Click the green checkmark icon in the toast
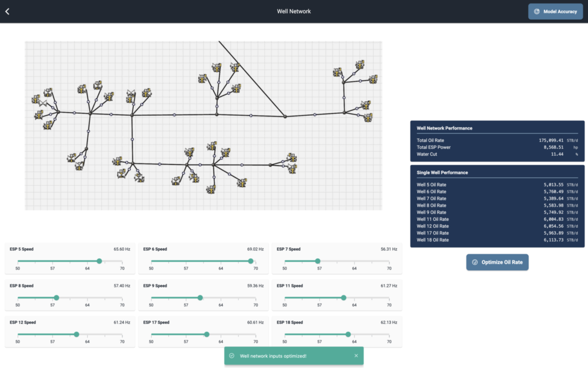The image size is (588, 368). 231,356
